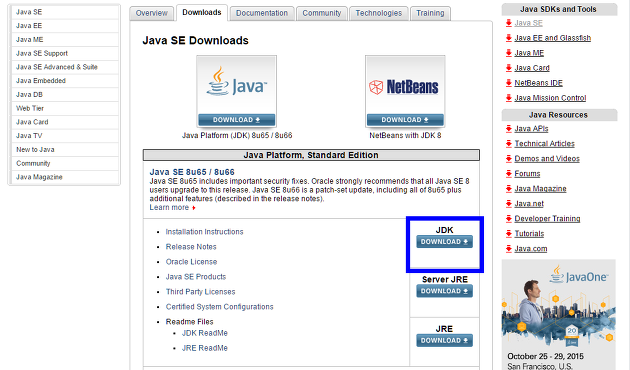
Task: Click red arrow icon beside Java APIs
Action: pyautogui.click(x=509, y=129)
